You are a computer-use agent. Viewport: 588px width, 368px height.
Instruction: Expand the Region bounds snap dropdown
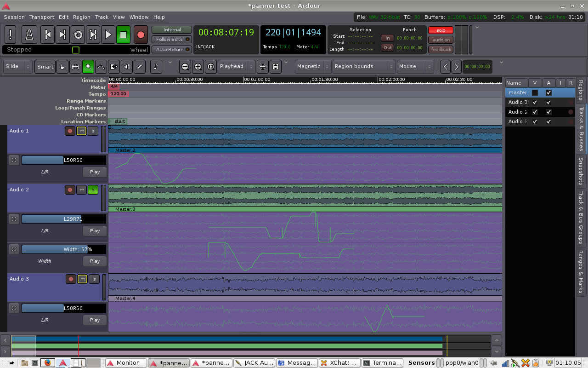click(x=364, y=67)
